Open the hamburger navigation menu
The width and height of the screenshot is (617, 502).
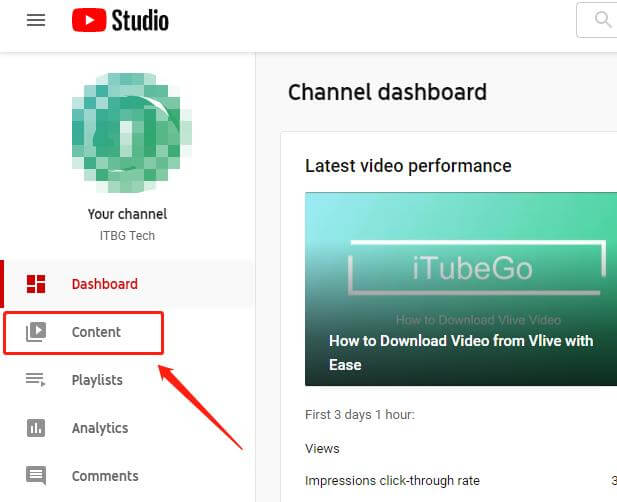[x=36, y=20]
